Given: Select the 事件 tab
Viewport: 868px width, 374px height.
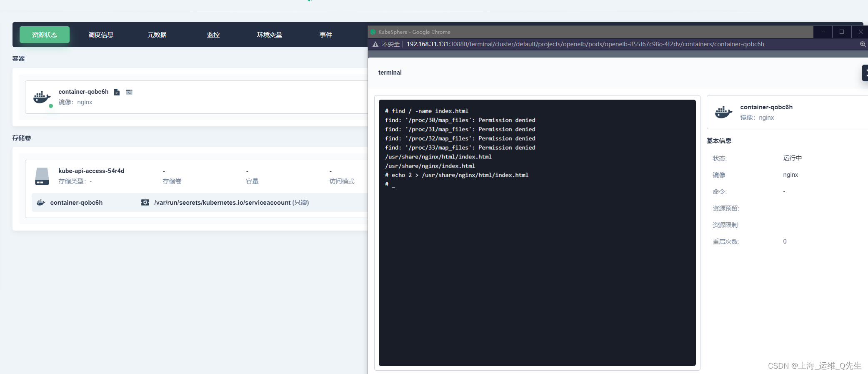Looking at the screenshot, I should pos(326,35).
